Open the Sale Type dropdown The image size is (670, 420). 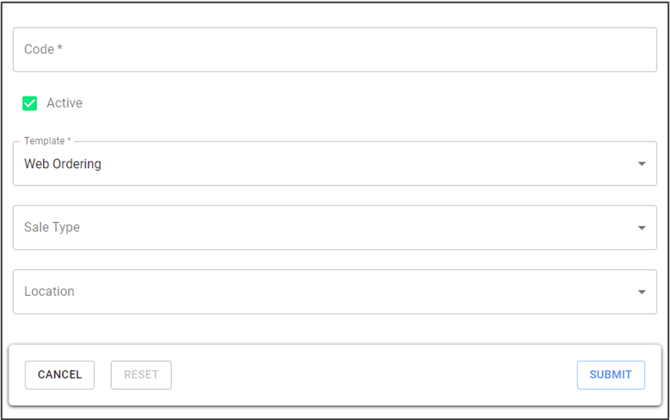tap(334, 228)
